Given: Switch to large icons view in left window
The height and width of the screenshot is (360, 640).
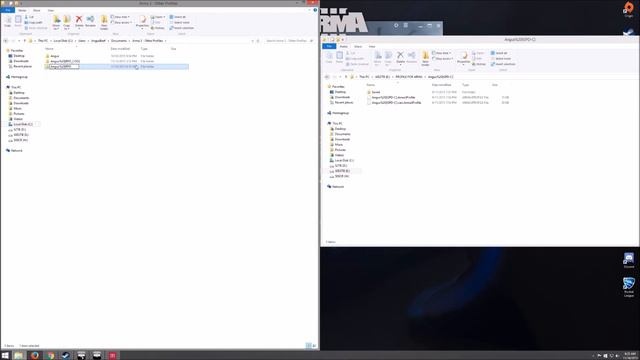Looking at the screenshot, I should click(314, 345).
